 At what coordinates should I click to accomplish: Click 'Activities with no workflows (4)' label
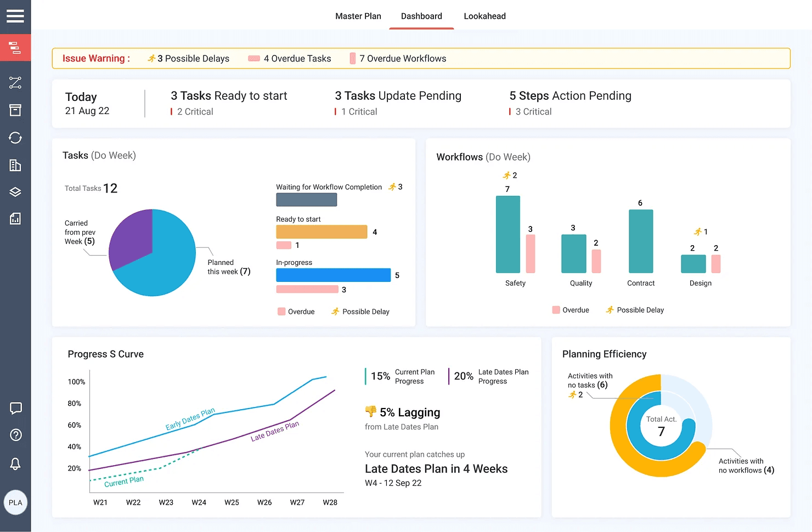pyautogui.click(x=746, y=466)
